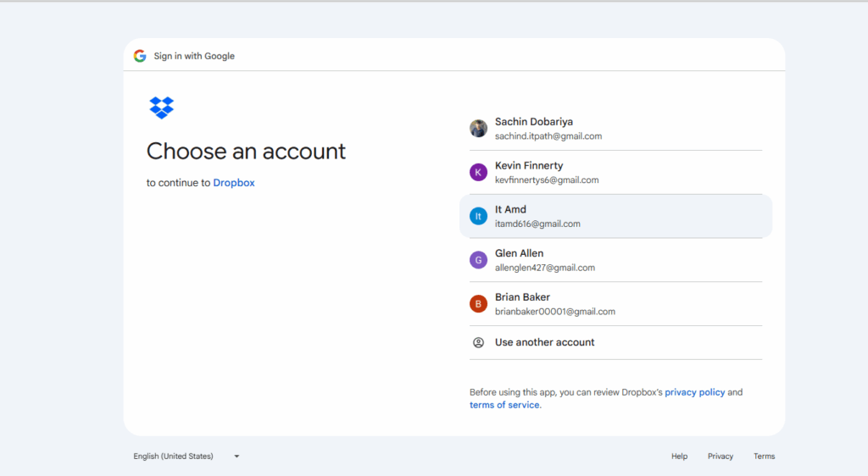Click the Google logo in the header
868x476 pixels.
click(x=140, y=56)
